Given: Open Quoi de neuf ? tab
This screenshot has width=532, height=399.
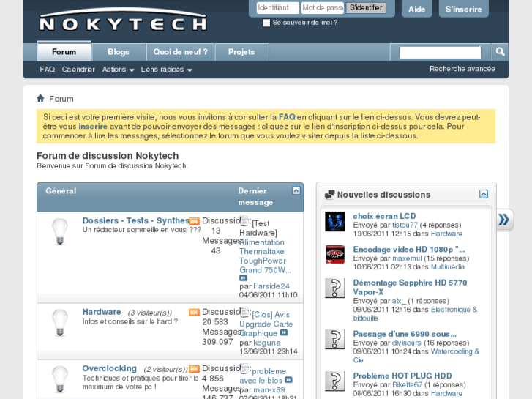Looking at the screenshot, I should pyautogui.click(x=180, y=52).
